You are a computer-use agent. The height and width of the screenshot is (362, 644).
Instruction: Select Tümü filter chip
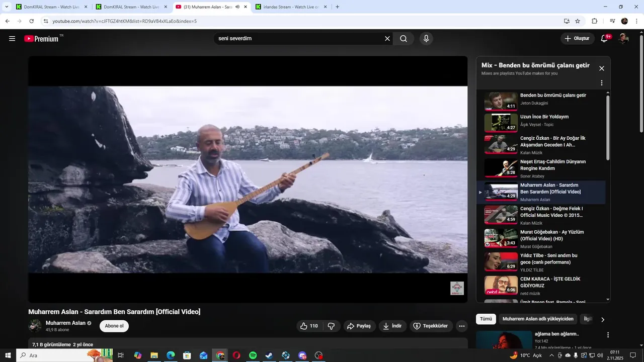pos(486,319)
